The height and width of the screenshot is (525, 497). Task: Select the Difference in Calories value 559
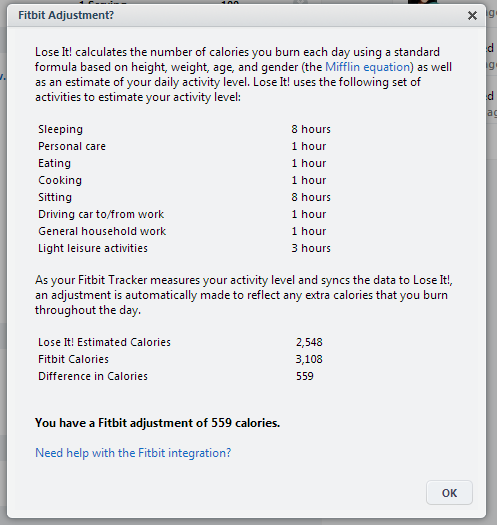[304, 376]
